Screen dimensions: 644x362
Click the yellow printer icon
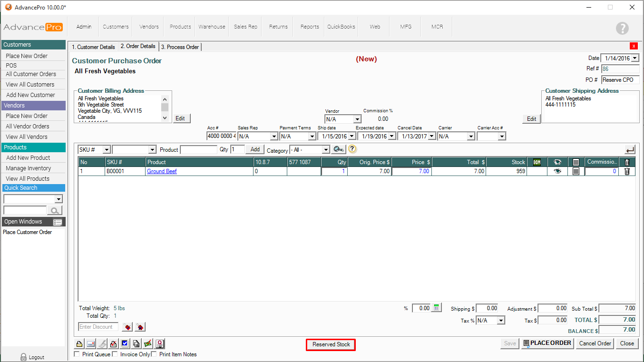79,344
